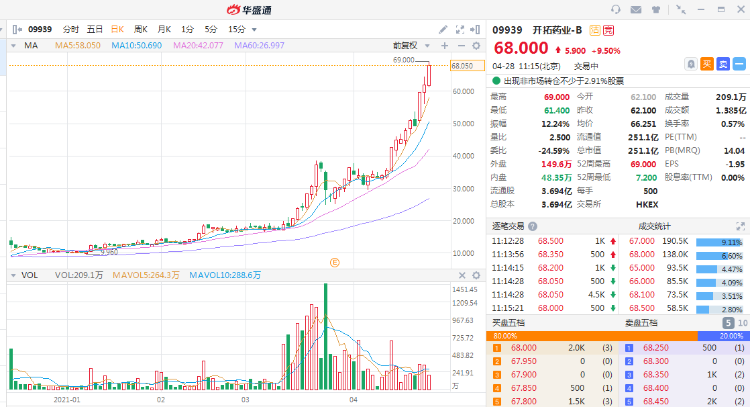Collapse the VOL indicator triangle
750x407 pixels.
click(13, 275)
